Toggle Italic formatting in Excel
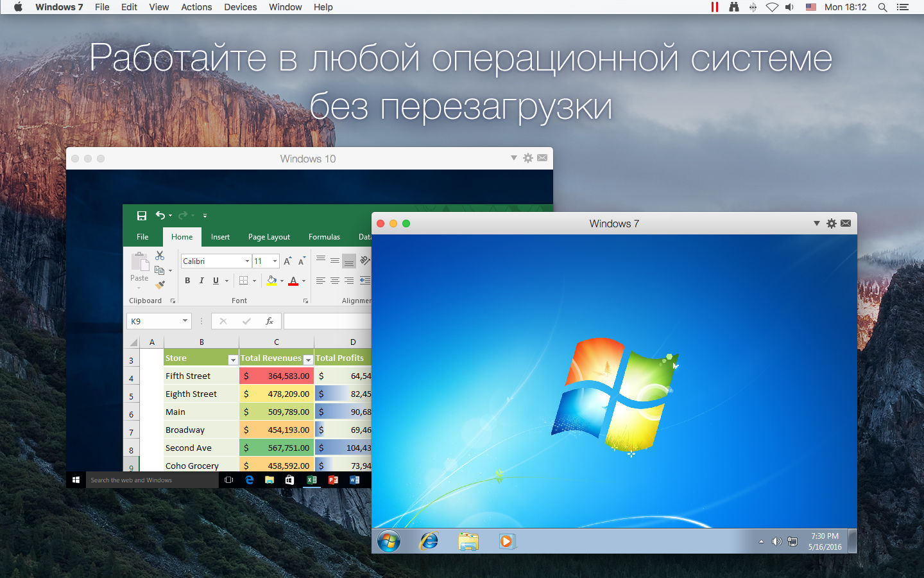The height and width of the screenshot is (578, 924). (201, 281)
